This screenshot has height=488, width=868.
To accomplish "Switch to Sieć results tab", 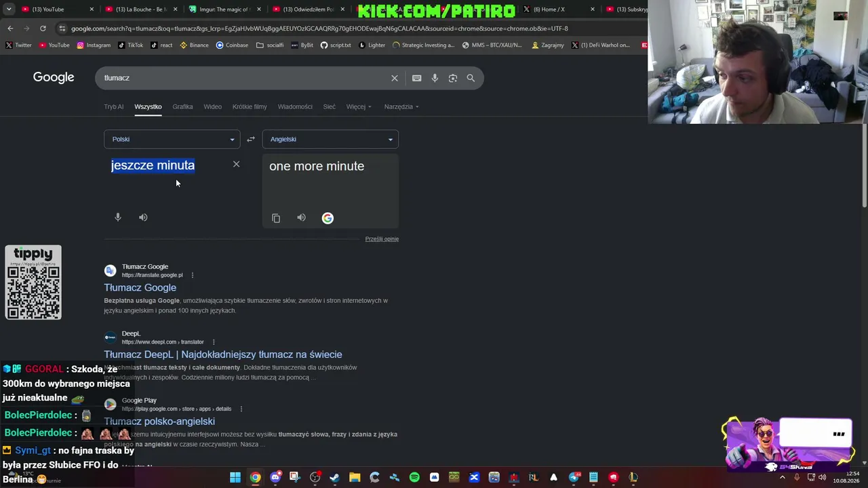I will point(330,106).
